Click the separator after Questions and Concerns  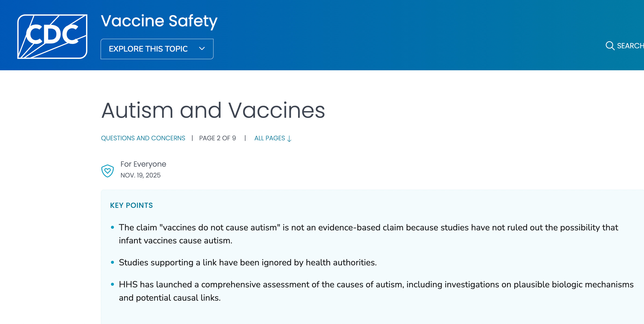[192, 138]
